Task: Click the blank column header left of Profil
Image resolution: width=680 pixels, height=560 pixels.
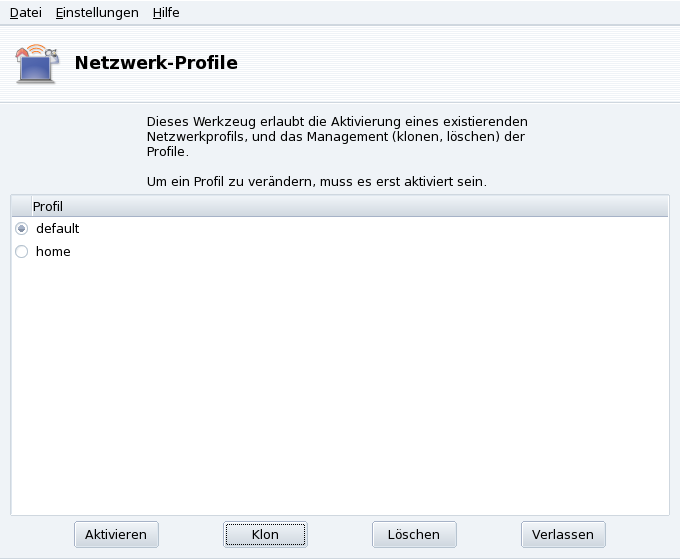Action: [x=20, y=206]
